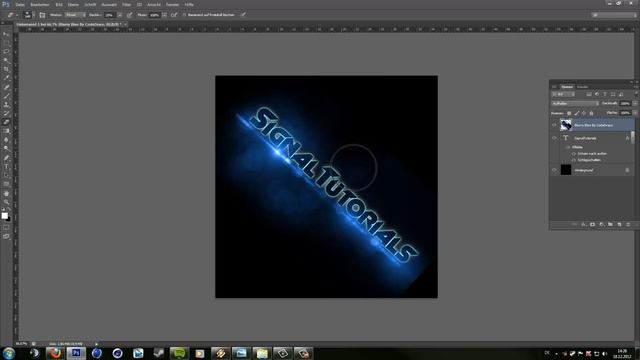Select the Clone Stamp tool
640x360 pixels.
[x=6, y=104]
